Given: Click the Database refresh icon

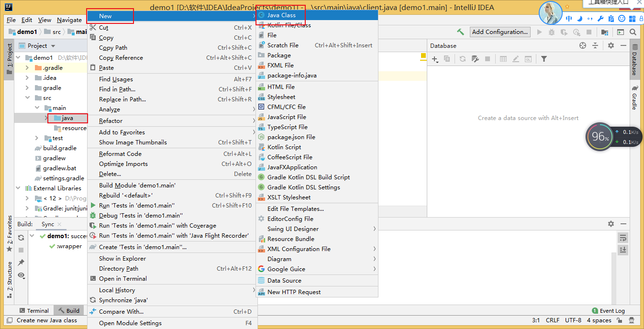Looking at the screenshot, I should [463, 59].
